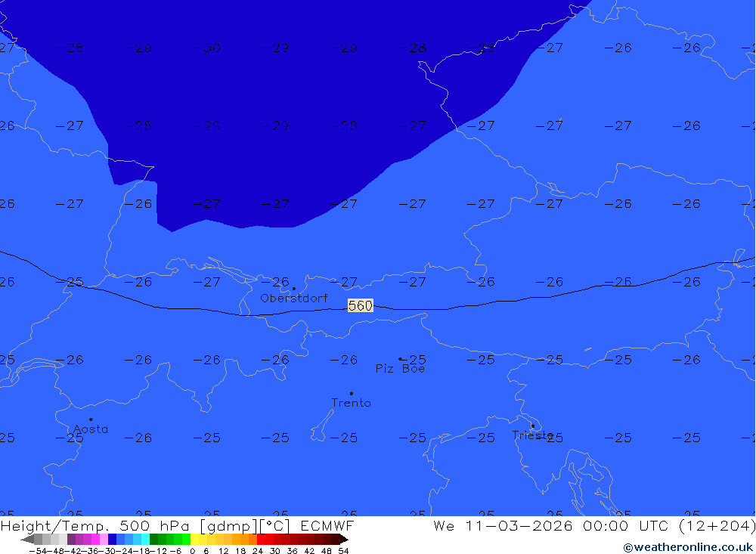Click the Piz Boe station dot marker
This screenshot has width=756, height=554.
400,359
